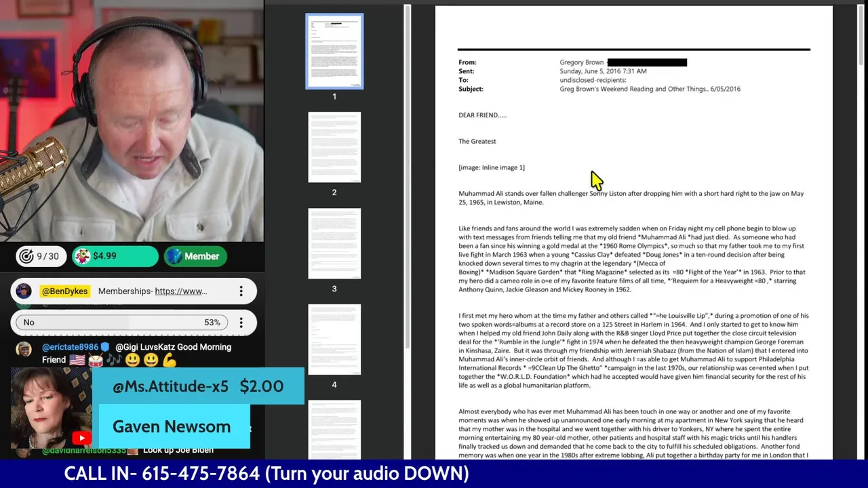868x488 pixels.
Task: Click the thumbnail sidebar vertical scrollbar
Action: pos(407,176)
